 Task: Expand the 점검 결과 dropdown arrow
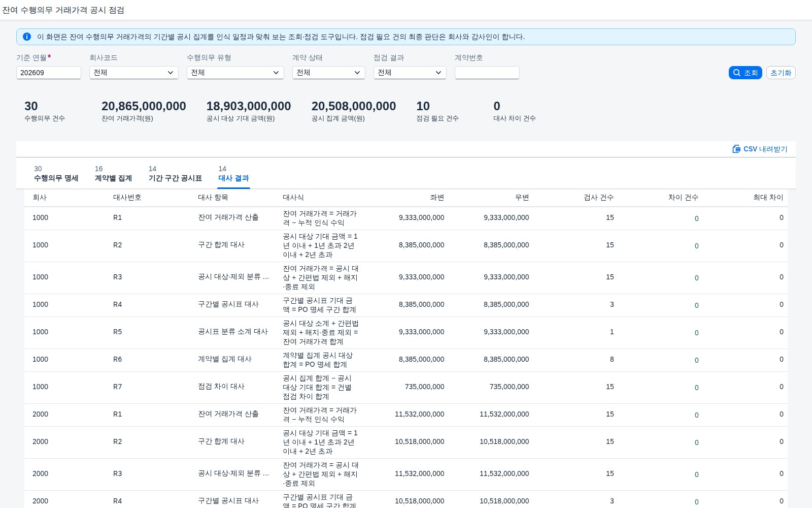click(438, 73)
